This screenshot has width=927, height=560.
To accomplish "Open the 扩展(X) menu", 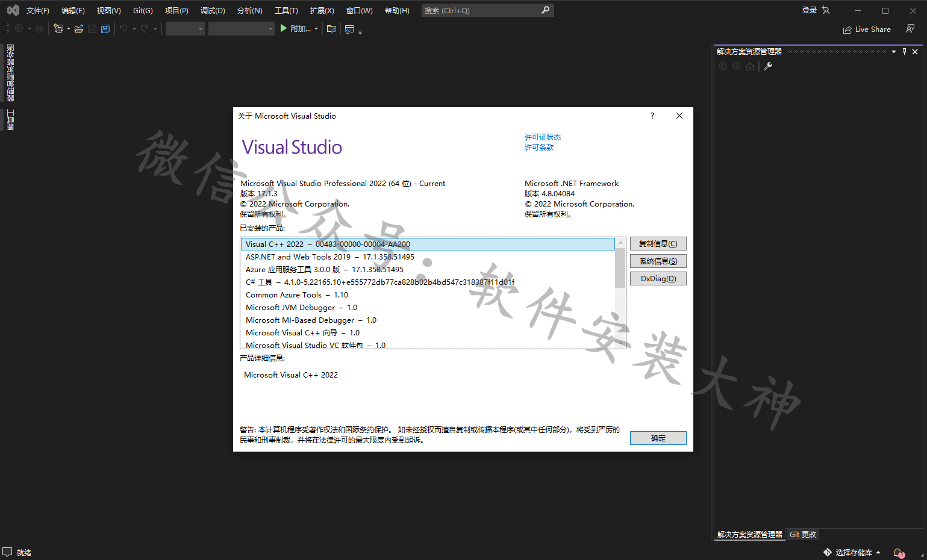I will point(322,11).
